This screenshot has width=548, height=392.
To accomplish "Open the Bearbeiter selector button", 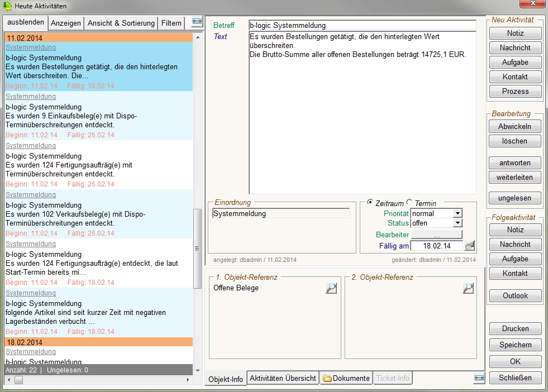I will tap(436, 235).
